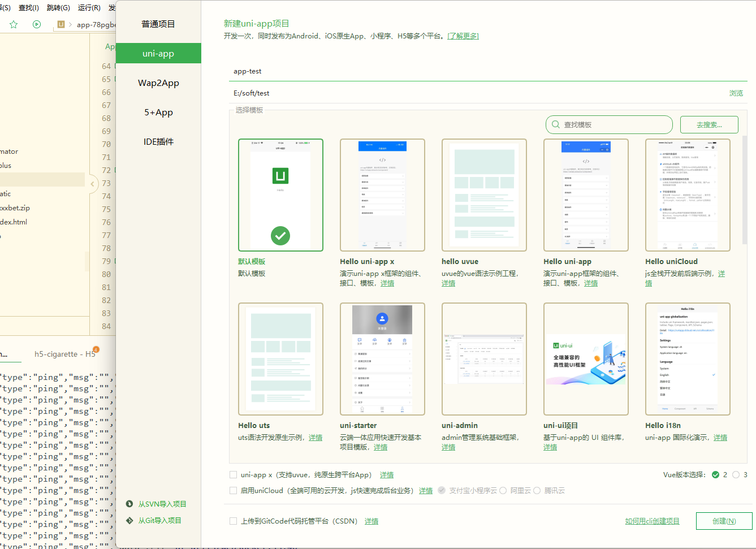Open the 运行(R) menu
The height and width of the screenshot is (549, 756).
click(x=89, y=7)
